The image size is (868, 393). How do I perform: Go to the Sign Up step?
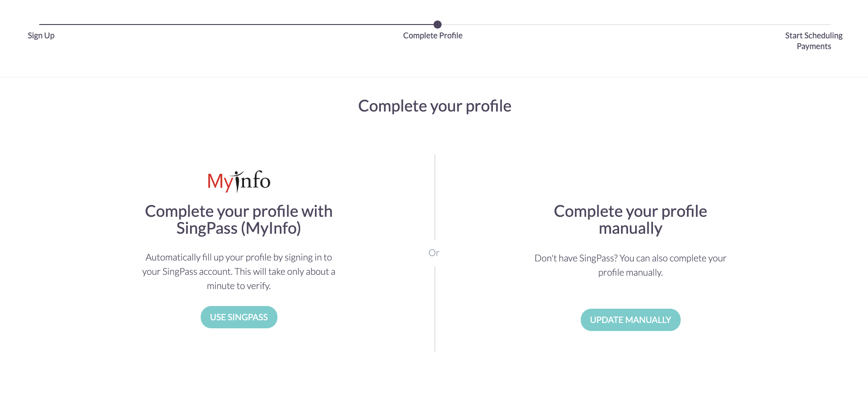[x=41, y=36]
